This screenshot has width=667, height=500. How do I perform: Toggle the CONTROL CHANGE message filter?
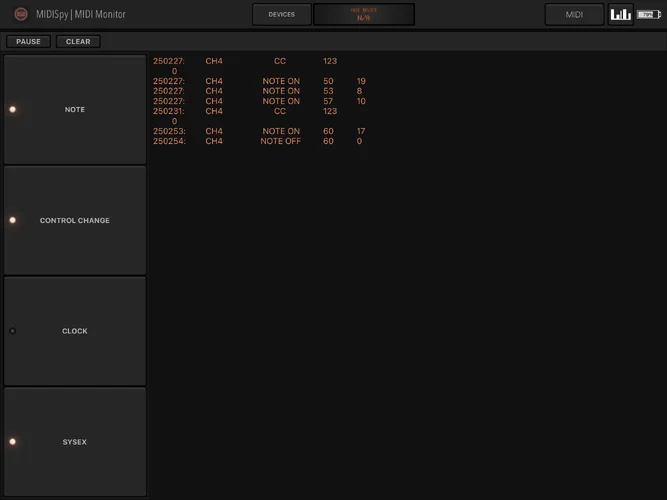point(75,220)
